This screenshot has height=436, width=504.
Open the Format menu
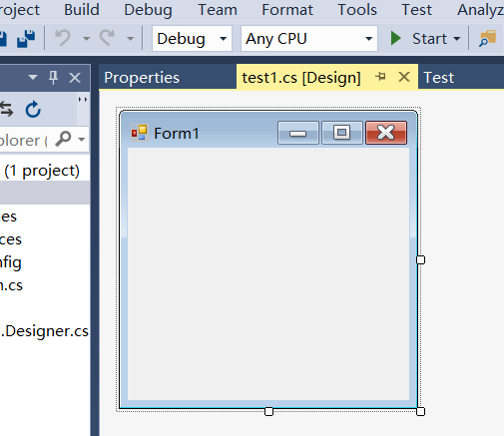[x=287, y=10]
